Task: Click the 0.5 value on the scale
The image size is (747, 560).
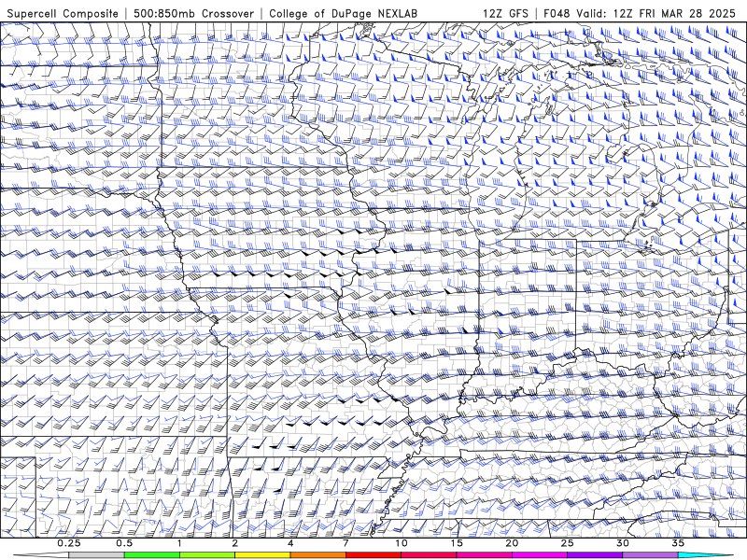Action: 124,543
